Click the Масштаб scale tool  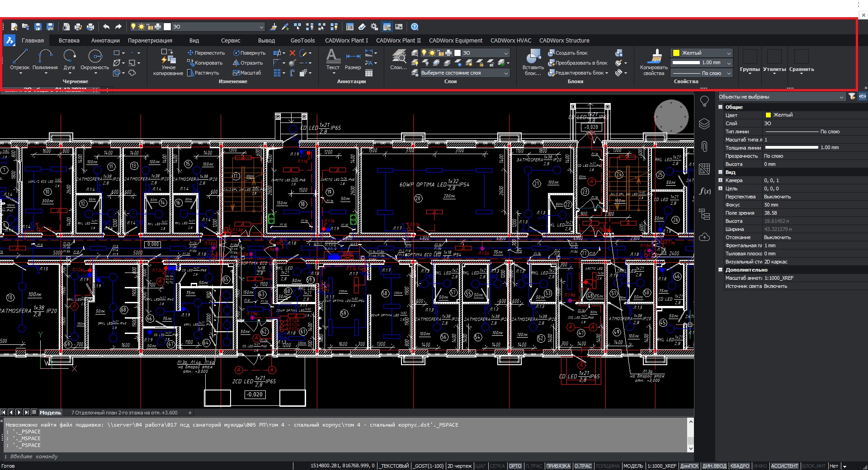tap(247, 73)
